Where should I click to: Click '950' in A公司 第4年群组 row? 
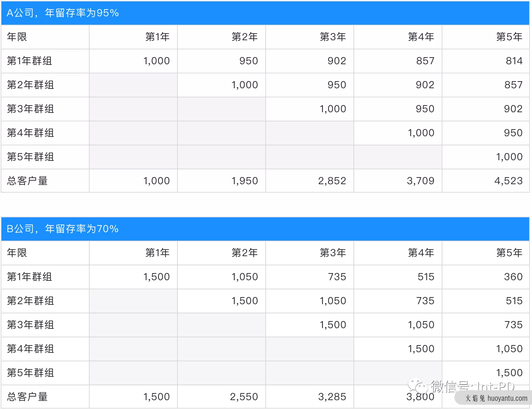513,133
